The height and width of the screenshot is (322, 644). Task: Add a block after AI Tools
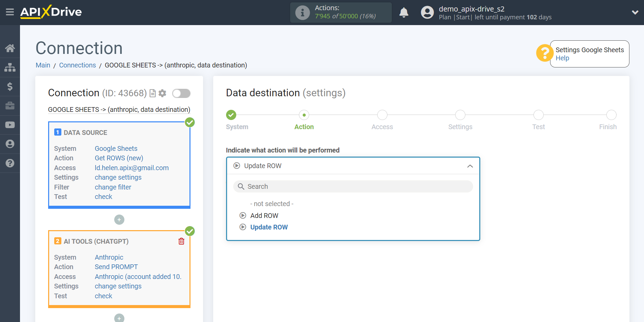[119, 318]
